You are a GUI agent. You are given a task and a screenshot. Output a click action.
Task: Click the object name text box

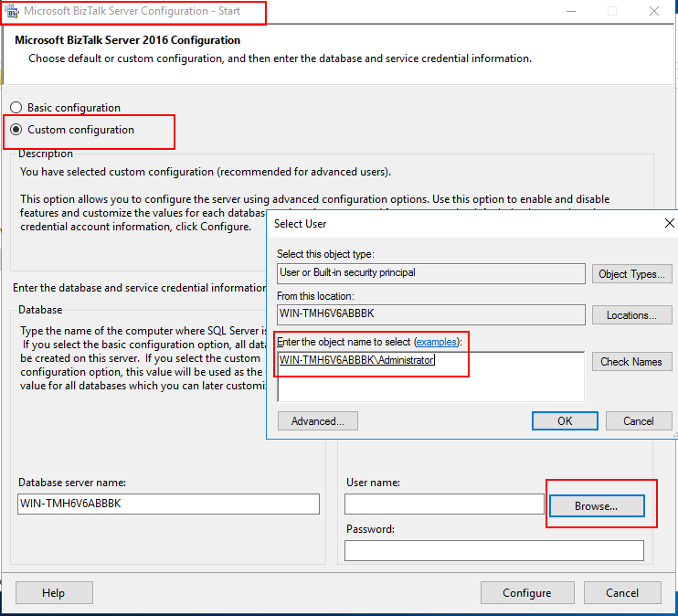[x=431, y=377]
